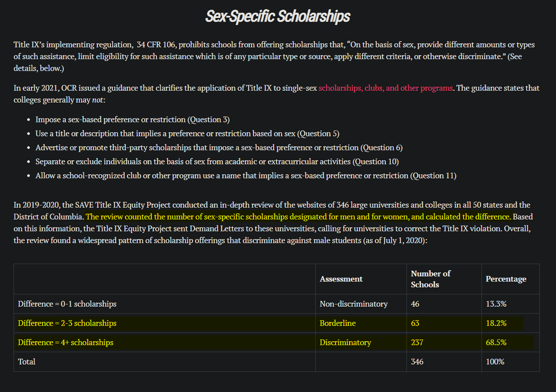Image resolution: width=556 pixels, height=392 pixels.
Task: Click the 'Difference = 2-3 scholarships' row label
Action: pos(67,323)
